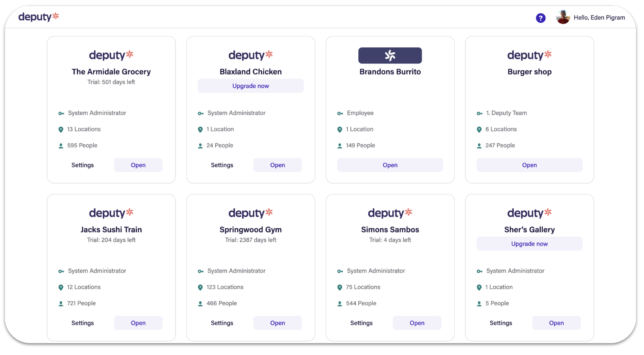Click the location pin beside 12 Locations
The width and height of the screenshot is (644, 355).
click(x=61, y=288)
